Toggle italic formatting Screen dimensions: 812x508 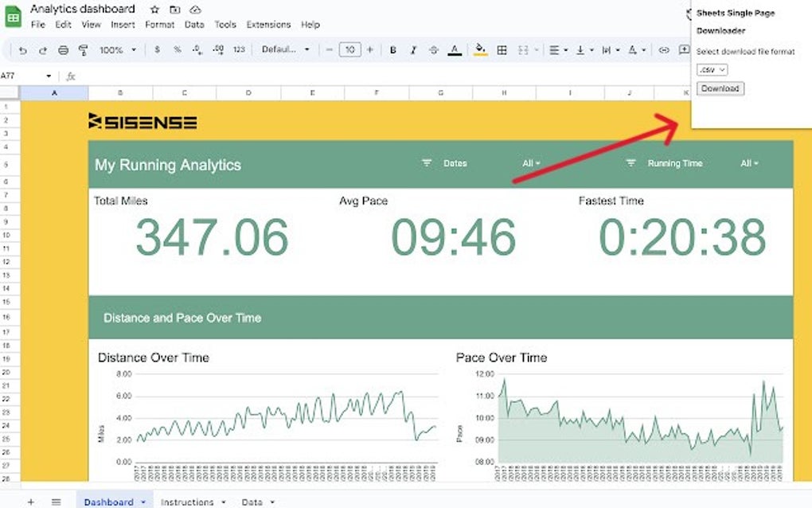coord(412,49)
